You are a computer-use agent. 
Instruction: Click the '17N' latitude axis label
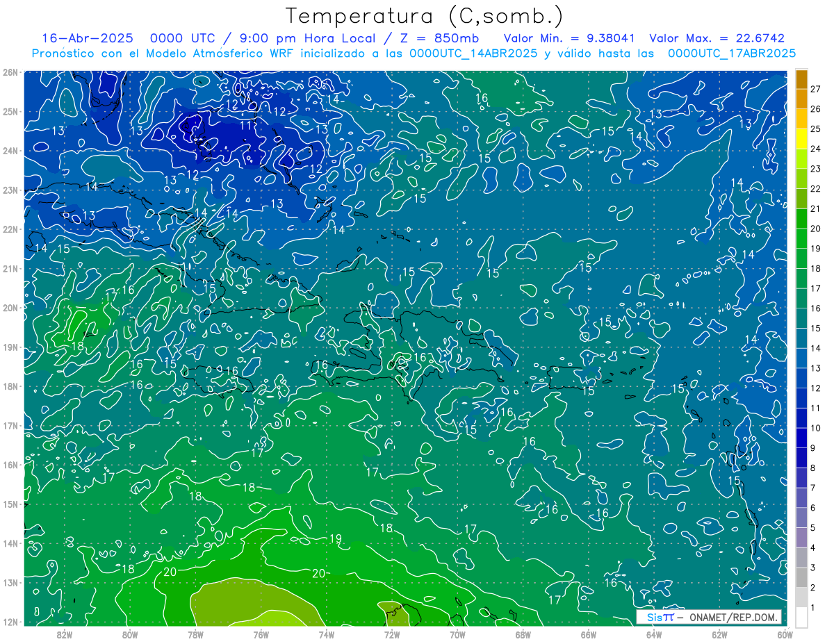tap(10, 425)
